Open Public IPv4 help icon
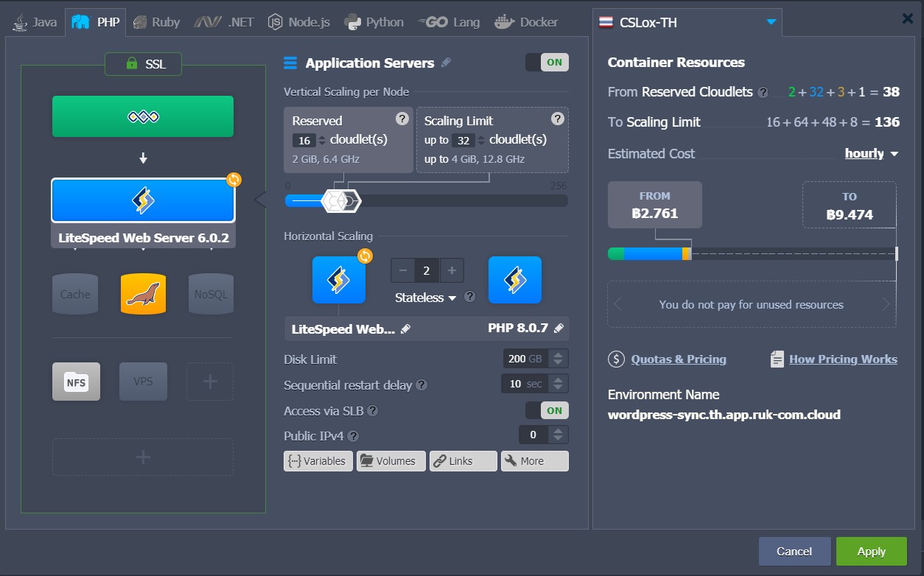This screenshot has width=924, height=576. tap(353, 436)
